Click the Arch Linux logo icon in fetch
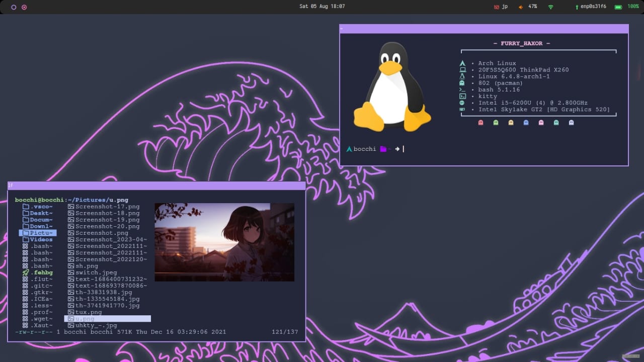The height and width of the screenshot is (362, 644). click(x=462, y=63)
